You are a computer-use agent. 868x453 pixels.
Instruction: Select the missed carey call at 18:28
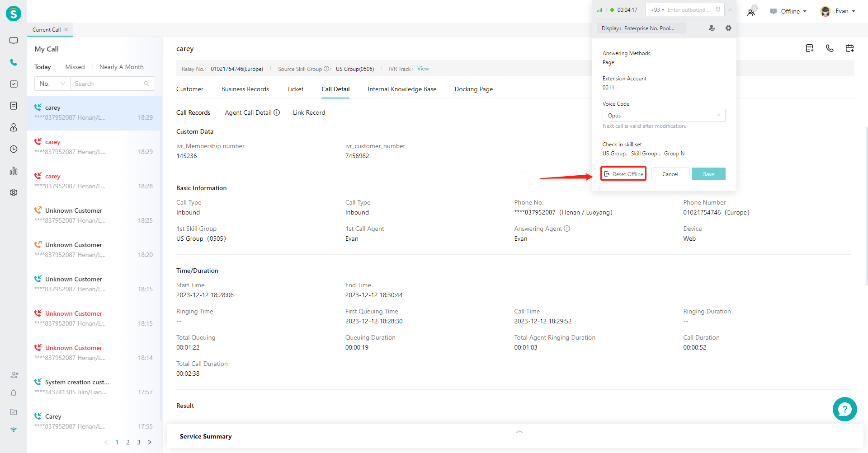click(x=94, y=181)
